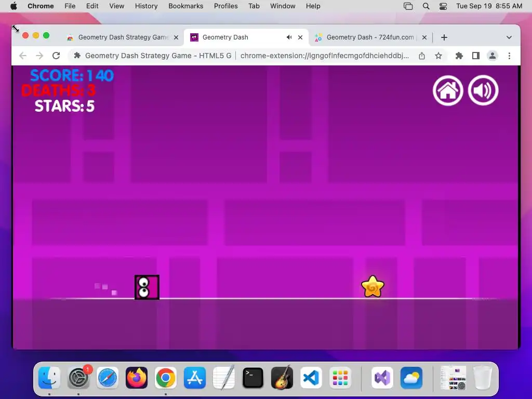This screenshot has height=399, width=532.
Task: Open Launchpad from the Dock
Action: [340, 378]
